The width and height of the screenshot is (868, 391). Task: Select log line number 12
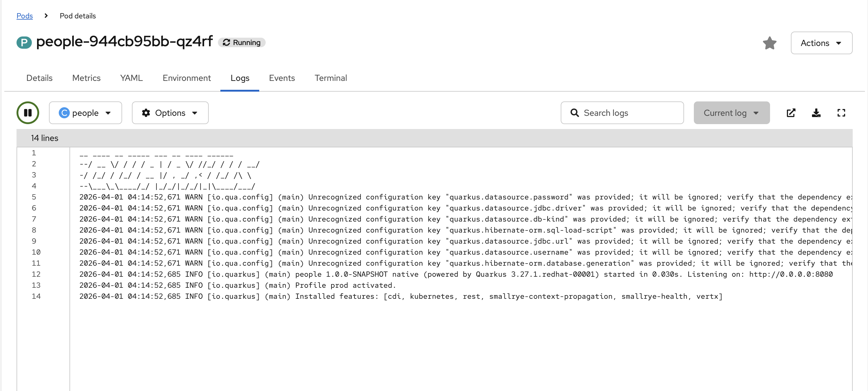click(x=36, y=274)
